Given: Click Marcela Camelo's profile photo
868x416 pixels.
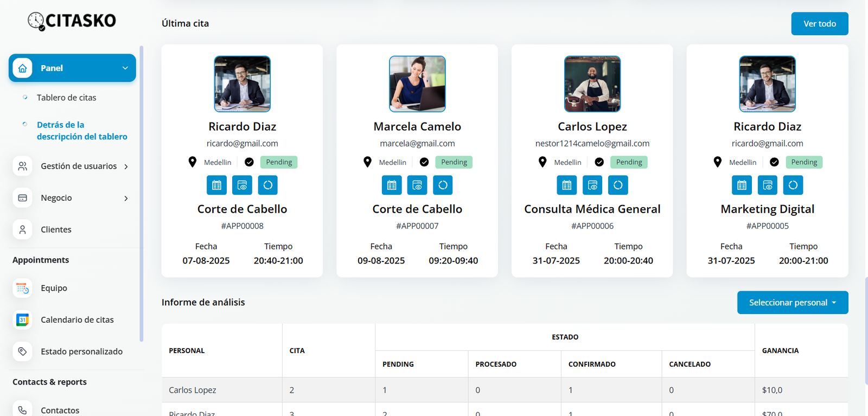Looking at the screenshot, I should (417, 84).
